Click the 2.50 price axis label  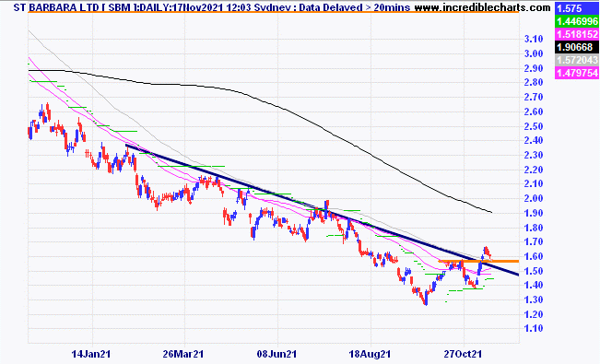(x=534, y=126)
